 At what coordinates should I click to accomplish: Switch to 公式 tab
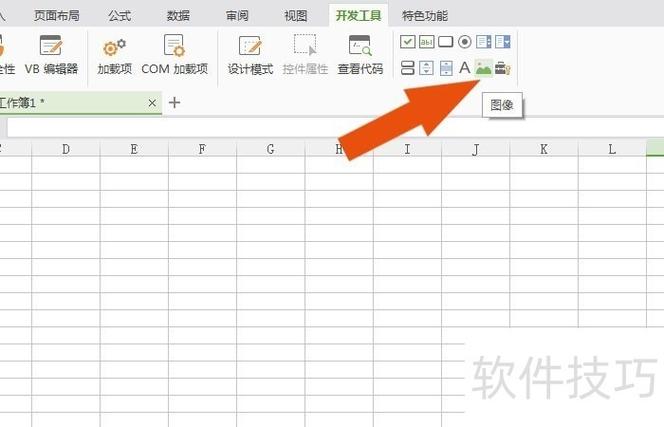[119, 16]
